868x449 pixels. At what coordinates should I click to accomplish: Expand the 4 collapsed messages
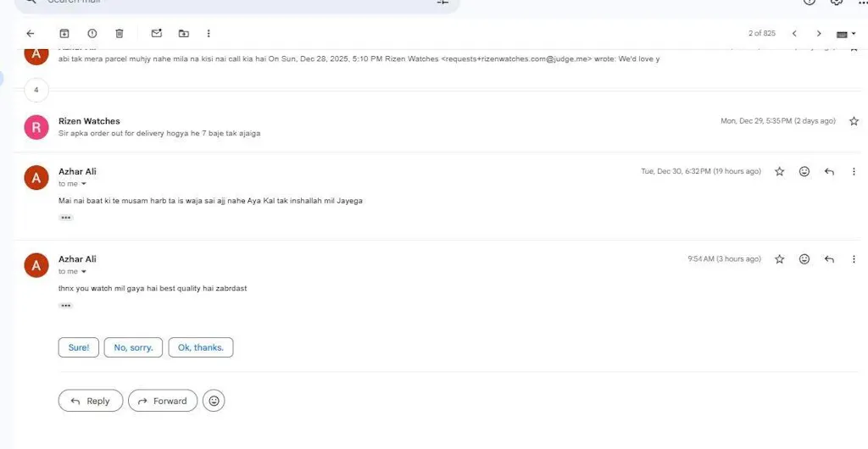click(36, 90)
